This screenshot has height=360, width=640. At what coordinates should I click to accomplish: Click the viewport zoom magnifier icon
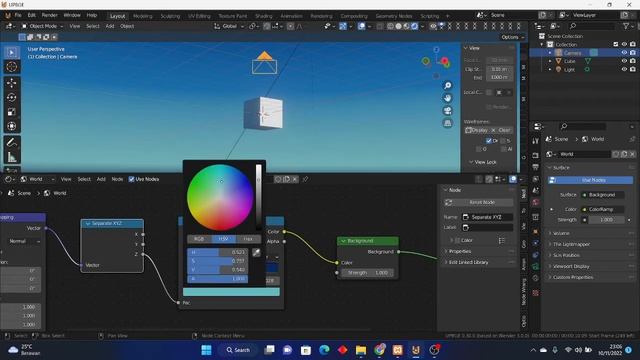point(448,85)
